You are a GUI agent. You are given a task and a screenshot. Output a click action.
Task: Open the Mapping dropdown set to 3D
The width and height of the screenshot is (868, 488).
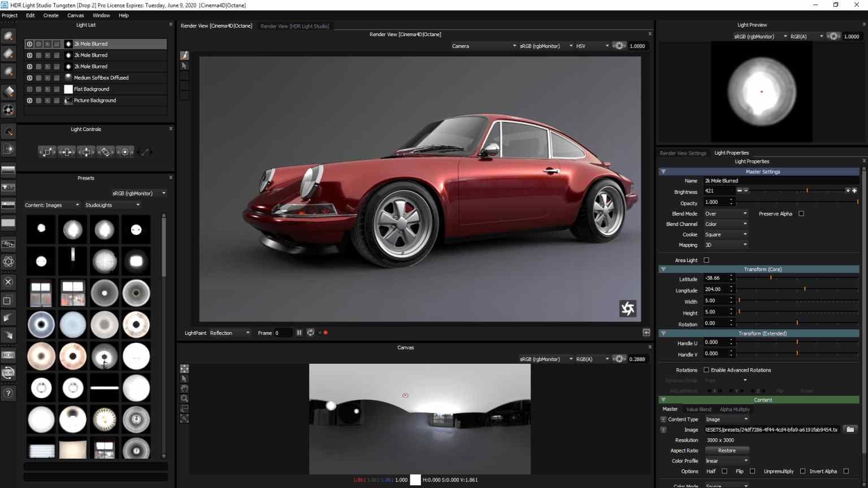click(x=726, y=245)
